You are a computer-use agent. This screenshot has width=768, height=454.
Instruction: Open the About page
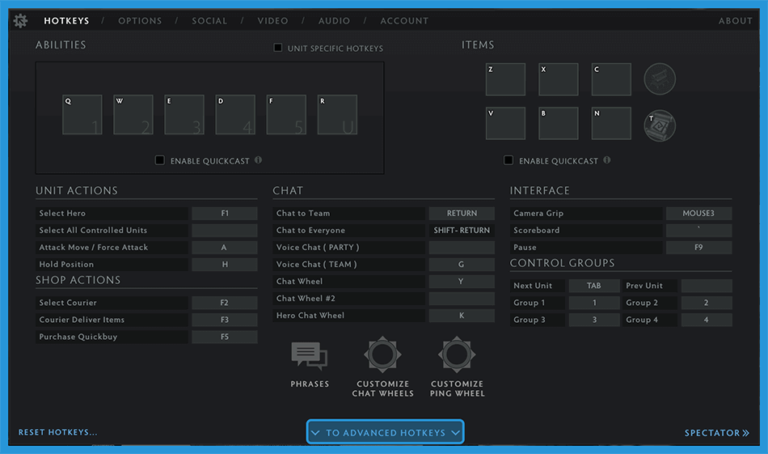pyautogui.click(x=735, y=21)
